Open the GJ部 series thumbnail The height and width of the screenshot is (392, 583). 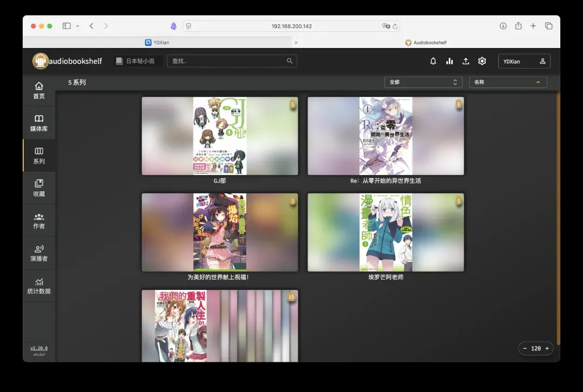click(x=220, y=136)
